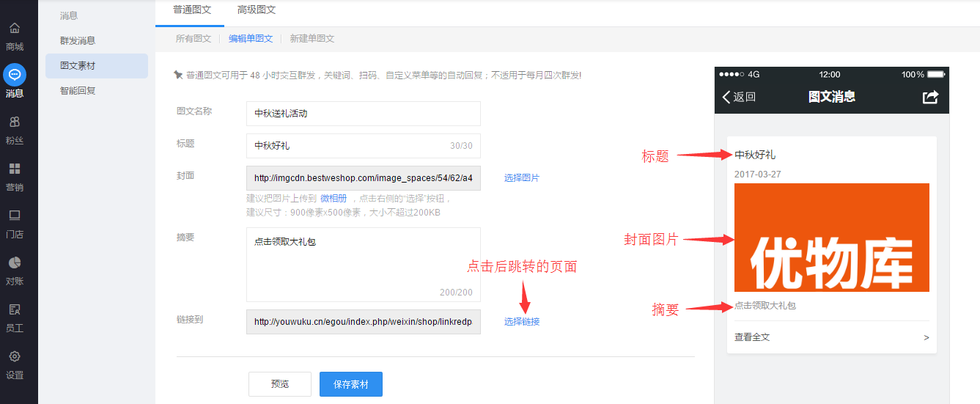980x404 pixels.
Task: Tap the share icon in phone preview
Action: click(930, 97)
